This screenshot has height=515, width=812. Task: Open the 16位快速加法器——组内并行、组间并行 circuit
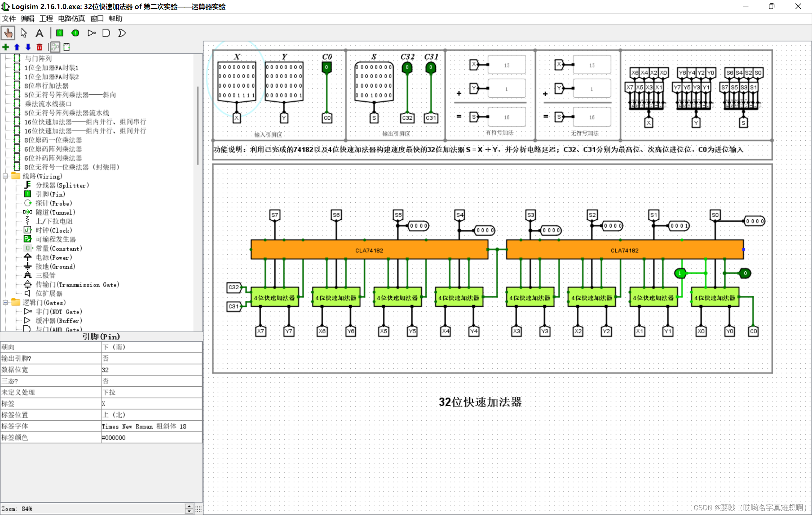pyautogui.click(x=85, y=131)
